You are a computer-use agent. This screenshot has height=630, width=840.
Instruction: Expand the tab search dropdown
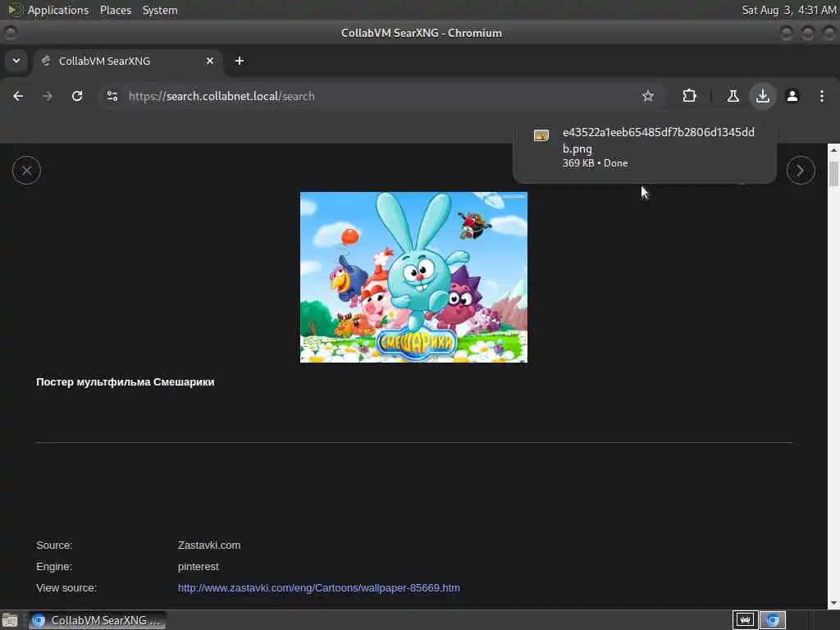click(x=16, y=61)
